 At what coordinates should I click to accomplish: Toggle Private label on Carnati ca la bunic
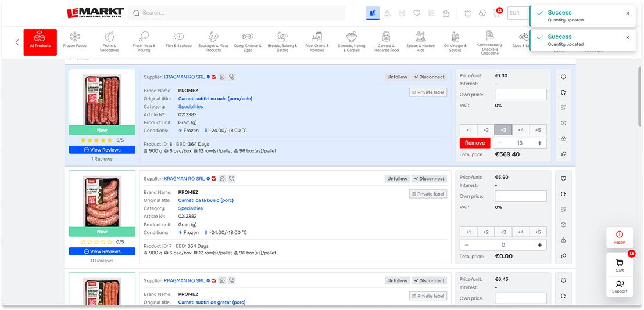coord(428,194)
